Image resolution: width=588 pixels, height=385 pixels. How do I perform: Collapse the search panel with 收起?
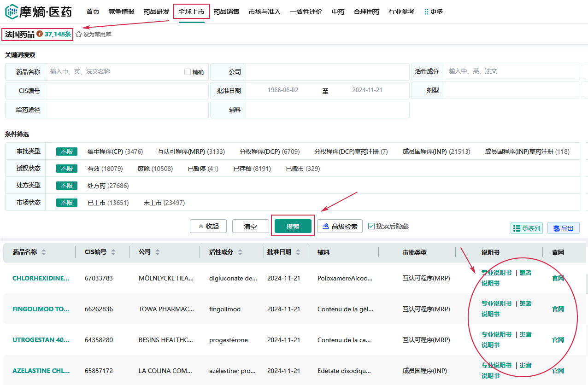[208, 226]
